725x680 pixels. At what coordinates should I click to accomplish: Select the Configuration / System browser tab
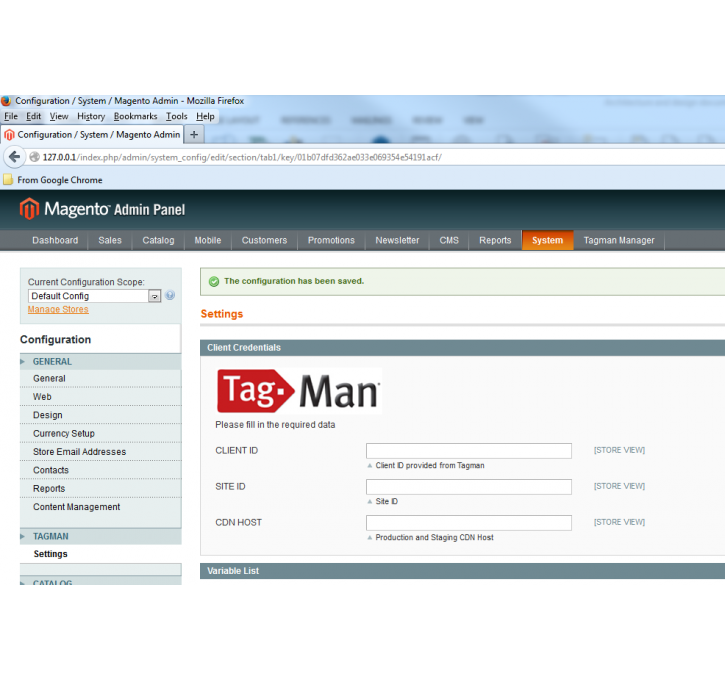[92, 135]
